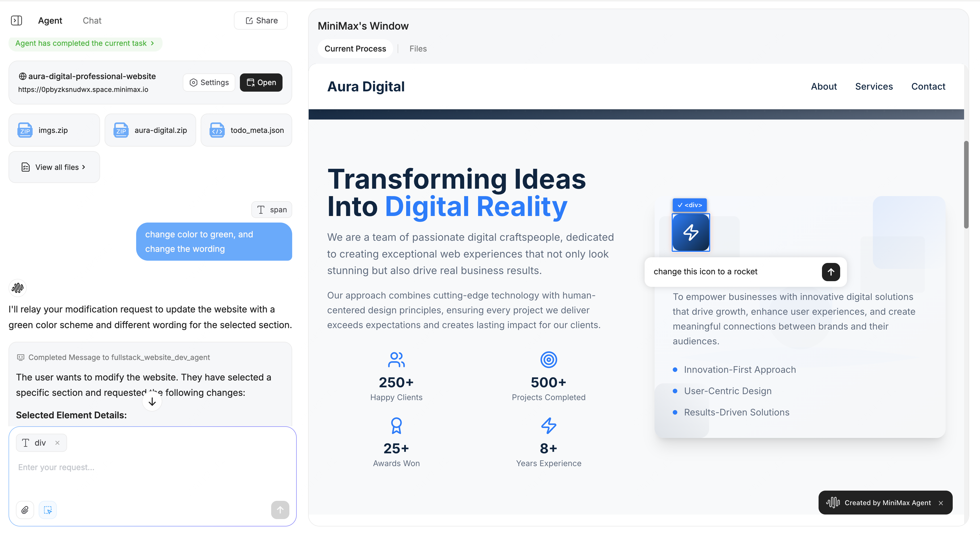980x535 pixels.
Task: Click the Services nav link
Action: coord(873,87)
